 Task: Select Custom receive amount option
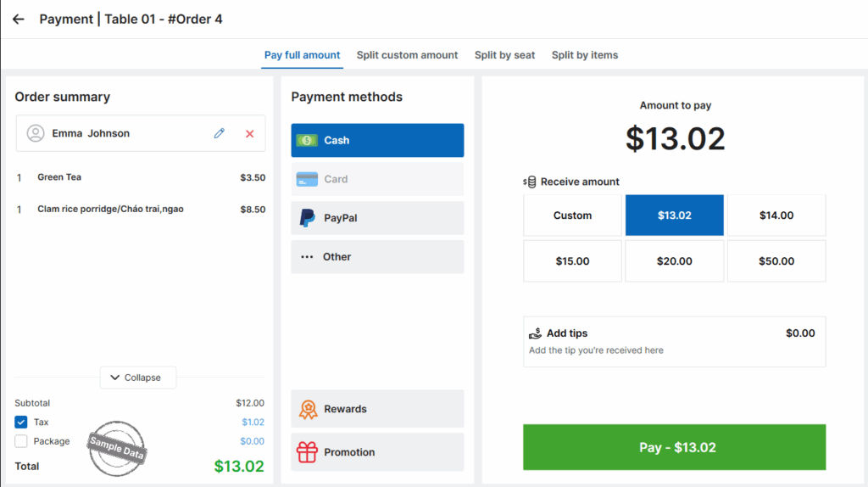click(x=572, y=216)
